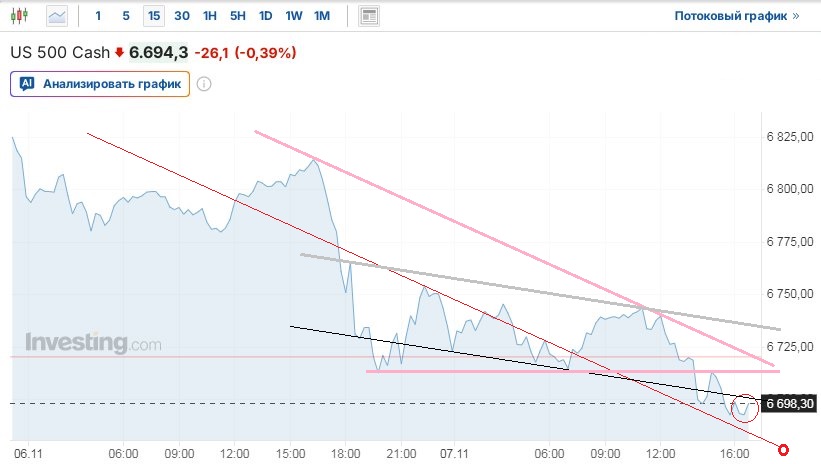Select the 5 minute timeframe

[125, 16]
